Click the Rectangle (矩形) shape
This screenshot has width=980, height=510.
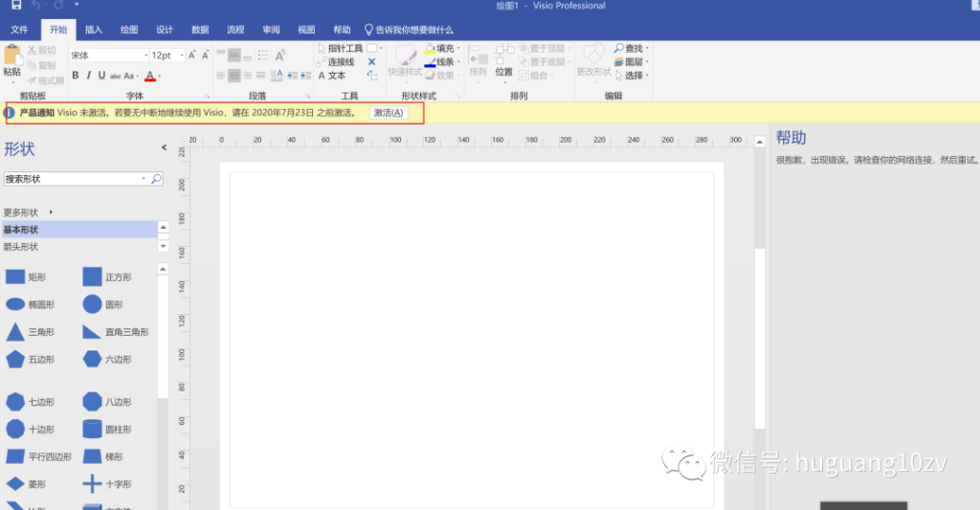[x=26, y=277]
